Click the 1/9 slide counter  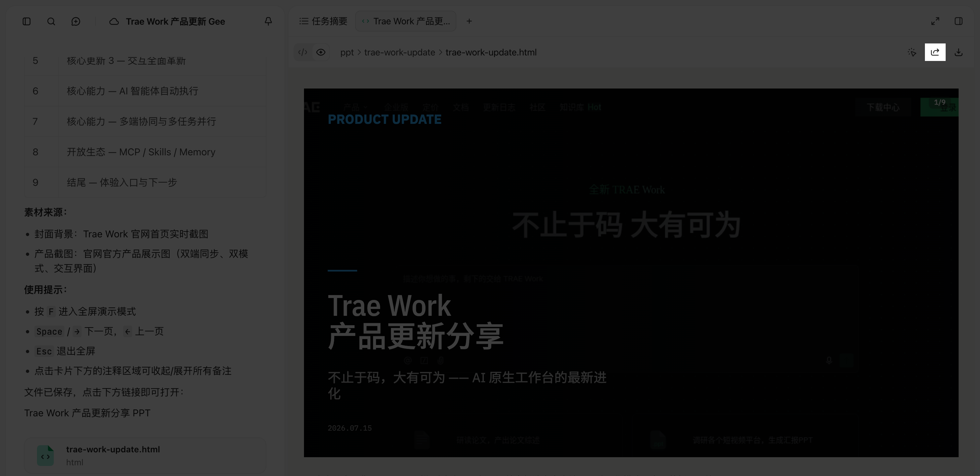click(940, 102)
